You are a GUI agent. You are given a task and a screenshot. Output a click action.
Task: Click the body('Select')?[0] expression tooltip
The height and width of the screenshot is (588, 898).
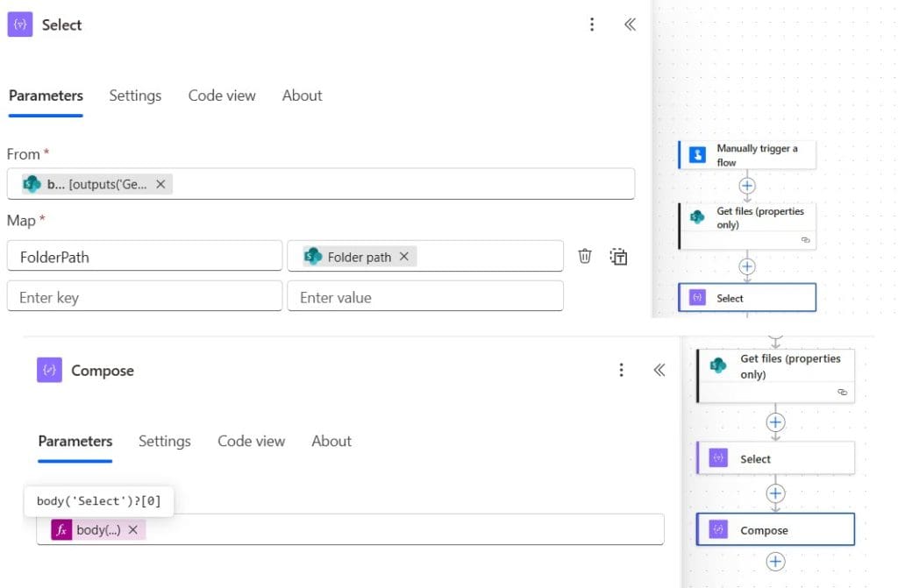98,501
